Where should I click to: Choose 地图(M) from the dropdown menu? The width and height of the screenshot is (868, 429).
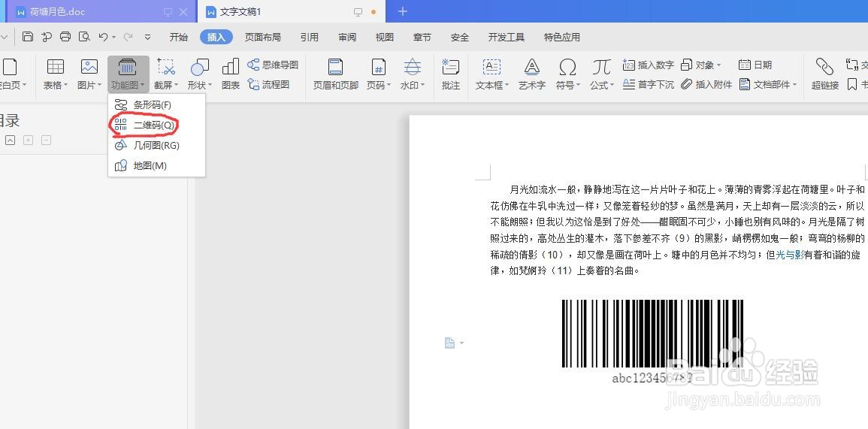click(156, 165)
